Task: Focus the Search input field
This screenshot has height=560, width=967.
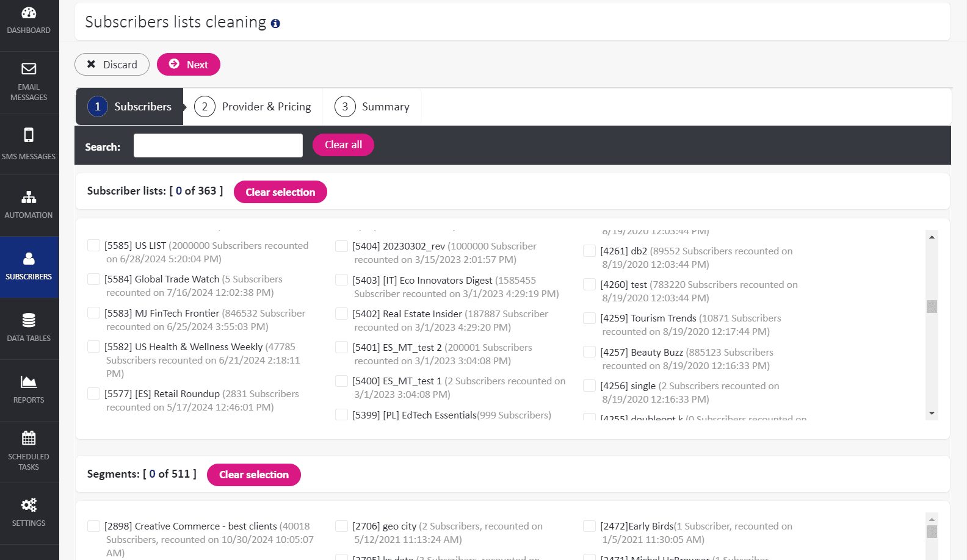Action: pos(218,146)
